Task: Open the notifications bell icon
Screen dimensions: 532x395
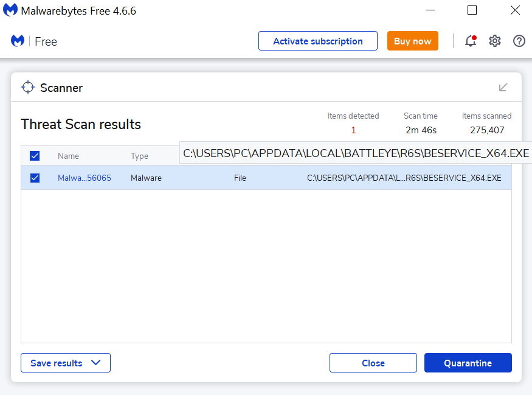Action: [x=471, y=41]
